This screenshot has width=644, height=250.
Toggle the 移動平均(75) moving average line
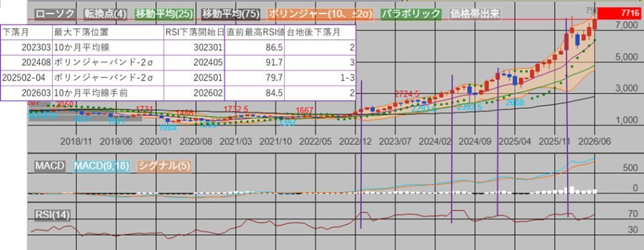pos(231,14)
